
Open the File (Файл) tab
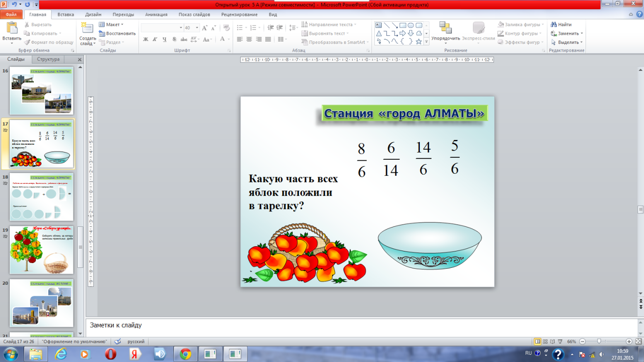click(11, 14)
